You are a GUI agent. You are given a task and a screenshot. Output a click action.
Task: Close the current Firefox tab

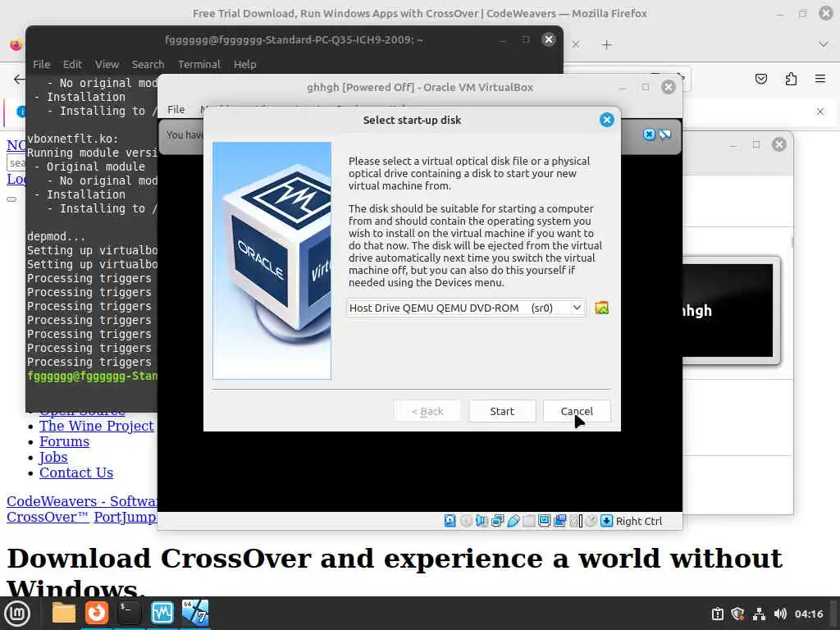(576, 44)
